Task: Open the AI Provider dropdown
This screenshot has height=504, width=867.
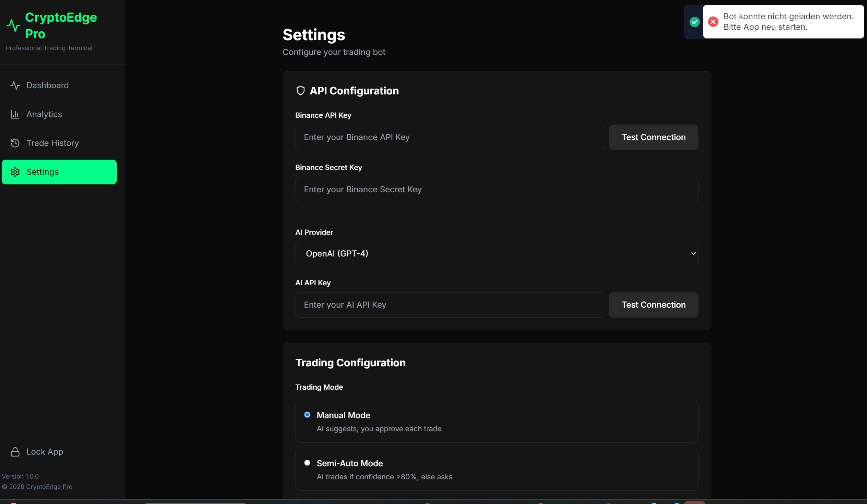Action: click(496, 254)
